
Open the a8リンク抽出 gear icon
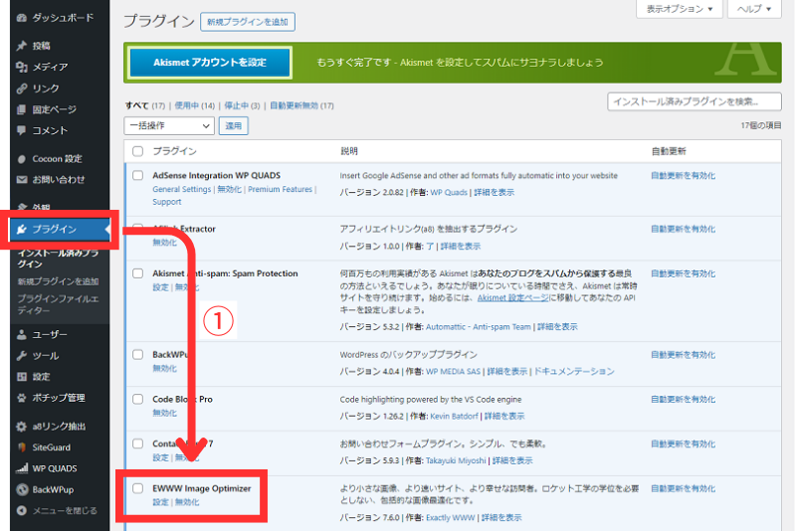click(x=21, y=427)
